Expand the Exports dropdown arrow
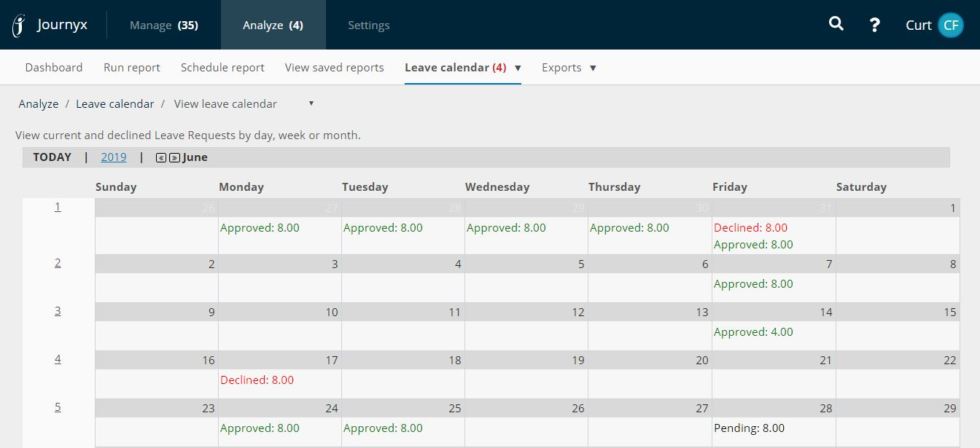The height and width of the screenshot is (448, 980). [593, 68]
